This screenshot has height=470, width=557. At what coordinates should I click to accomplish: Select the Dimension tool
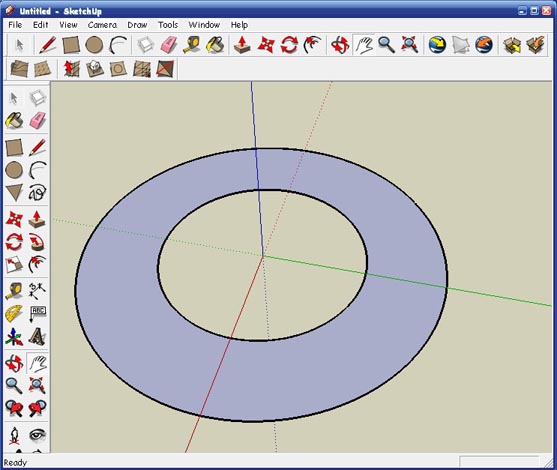(37, 291)
